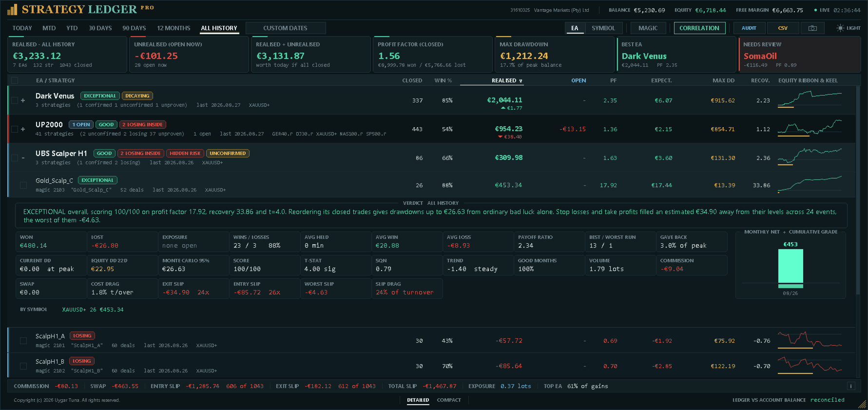Click the reconciled ledger status text
The width and height of the screenshot is (868, 410).
[x=827, y=400]
